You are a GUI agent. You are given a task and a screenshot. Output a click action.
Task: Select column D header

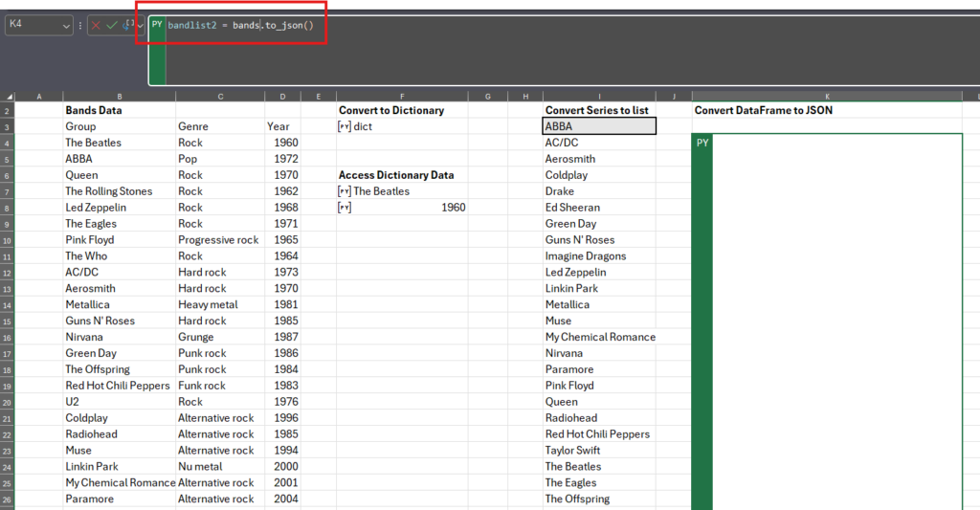click(282, 97)
